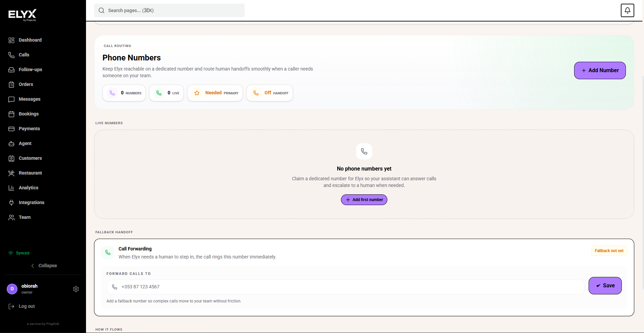Click the star icon on Primary chip
Image resolution: width=644 pixels, height=333 pixels.
point(197,93)
